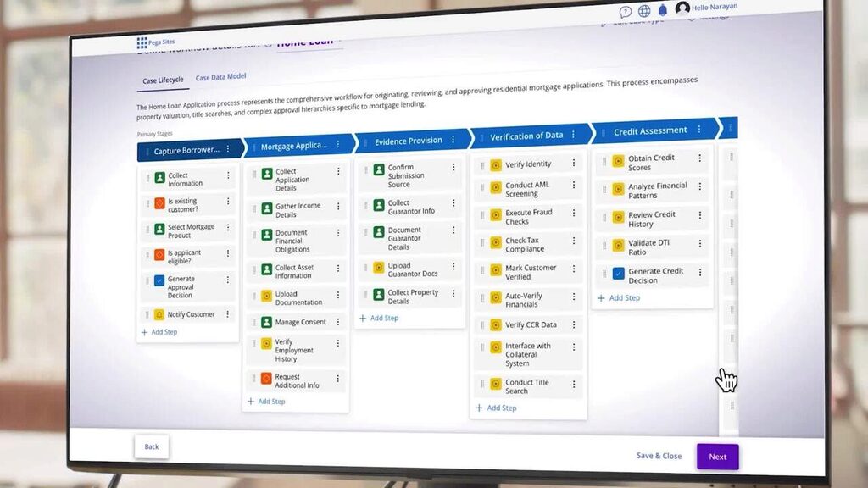The width and height of the screenshot is (868, 488).
Task: Open options for Conduct Title Search step
Action: 574,384
